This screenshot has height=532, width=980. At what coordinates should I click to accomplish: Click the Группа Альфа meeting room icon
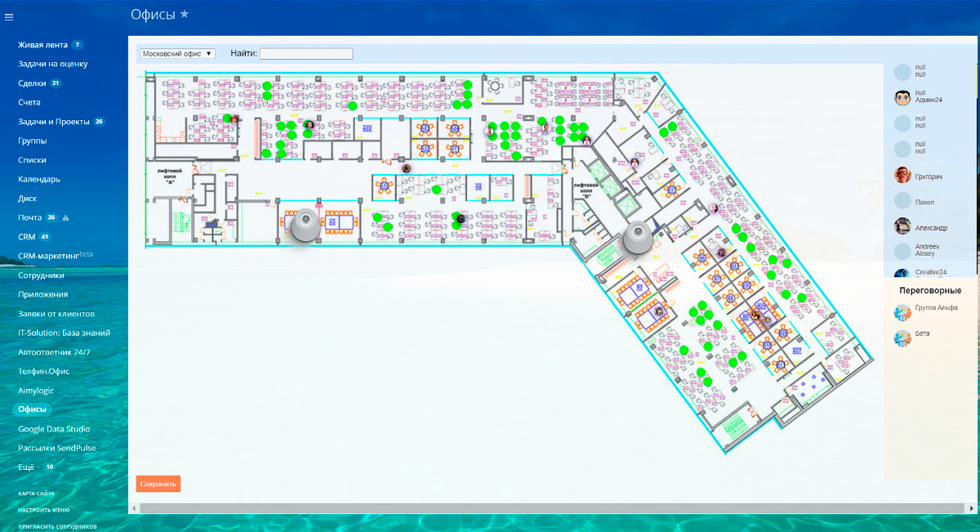902,311
